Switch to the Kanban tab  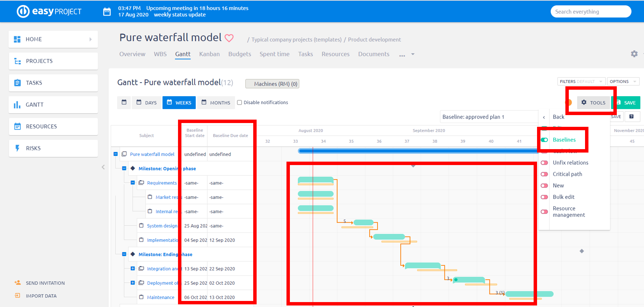pos(209,54)
